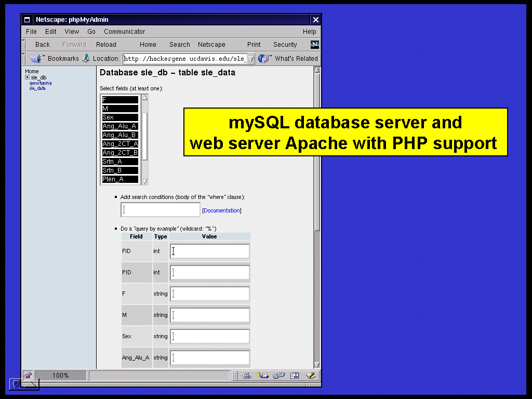Expand the sle_db tree node
This screenshot has width=532, height=399.
click(27, 77)
